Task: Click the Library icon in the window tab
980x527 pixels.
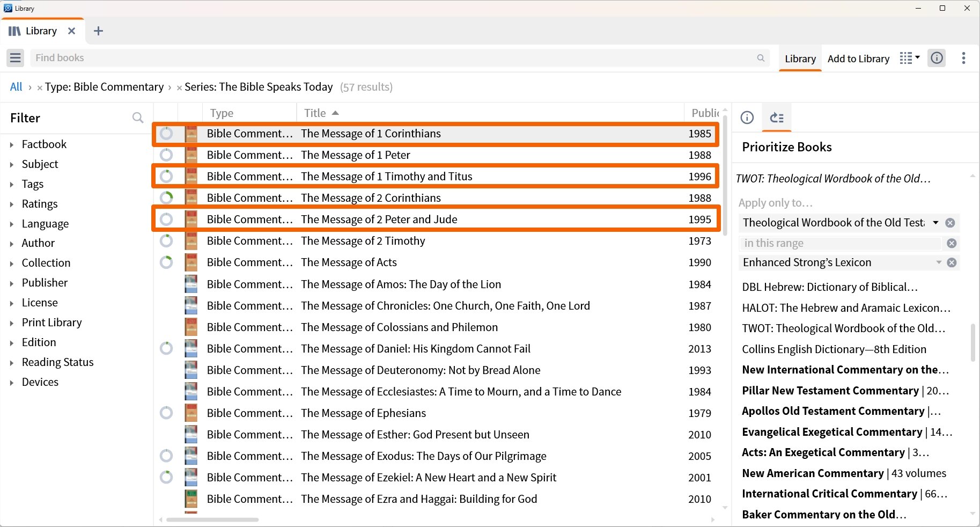Action: (14, 31)
